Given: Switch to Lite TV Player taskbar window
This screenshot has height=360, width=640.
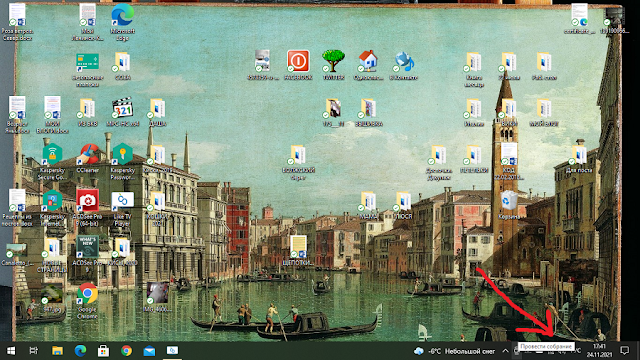Looking at the screenshot, I should [x=172, y=351].
